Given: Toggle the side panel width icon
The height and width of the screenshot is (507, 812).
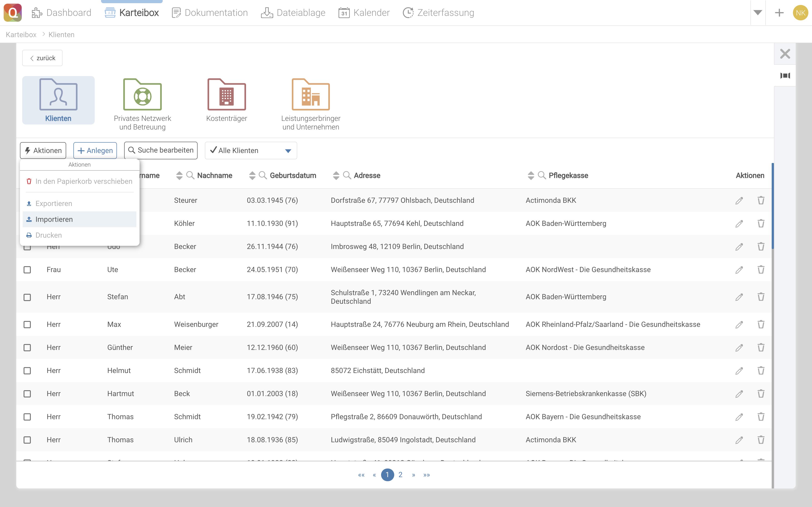Looking at the screenshot, I should click(x=785, y=75).
